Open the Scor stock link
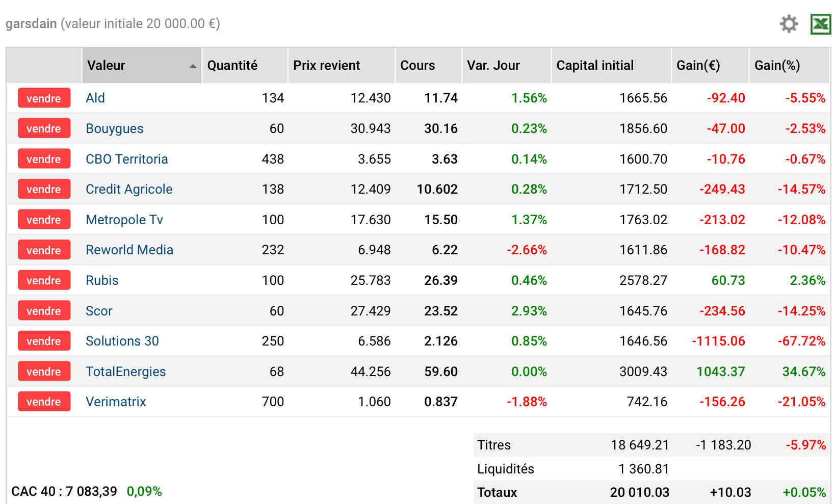Image resolution: width=835 pixels, height=504 pixels. (99, 311)
